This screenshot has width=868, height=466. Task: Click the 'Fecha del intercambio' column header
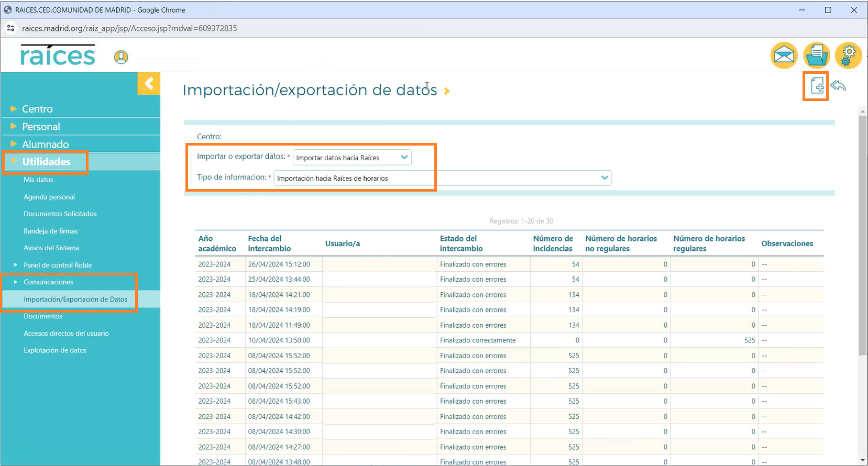pos(269,243)
